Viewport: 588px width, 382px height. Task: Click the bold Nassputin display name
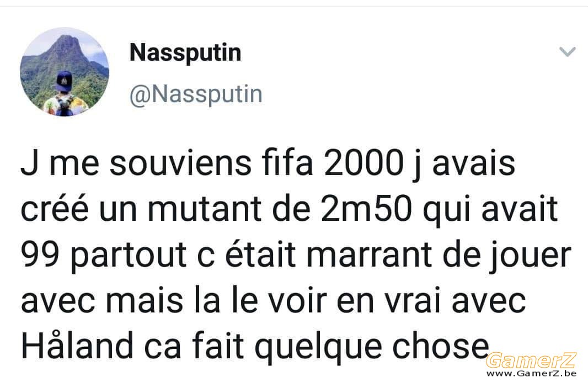185,52
